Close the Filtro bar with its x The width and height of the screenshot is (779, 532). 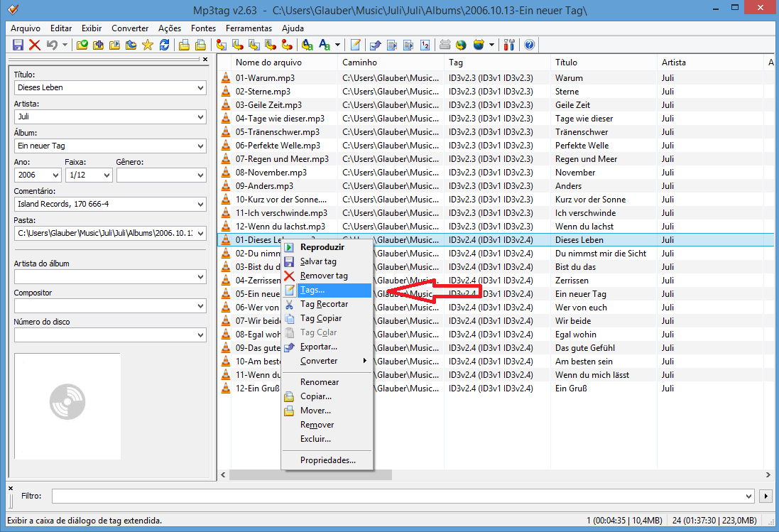click(x=11, y=488)
